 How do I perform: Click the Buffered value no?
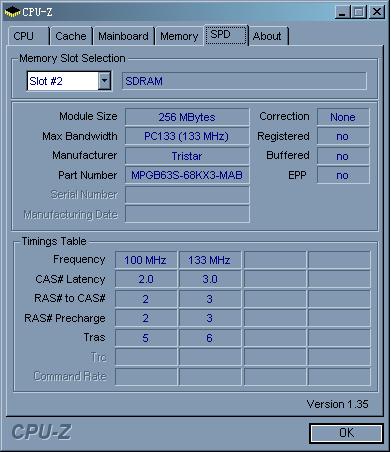tap(343, 156)
